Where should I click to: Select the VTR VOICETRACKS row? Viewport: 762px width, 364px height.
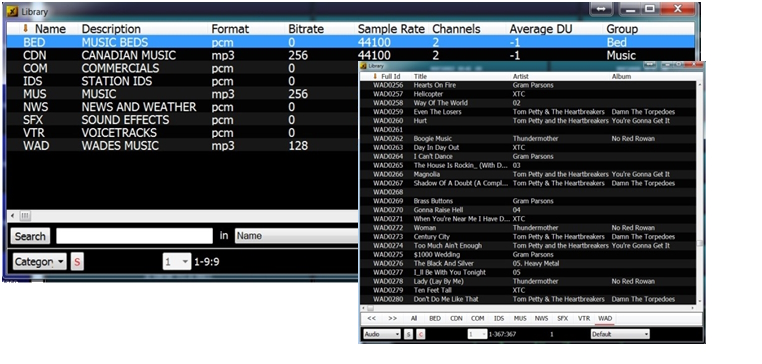[182, 133]
